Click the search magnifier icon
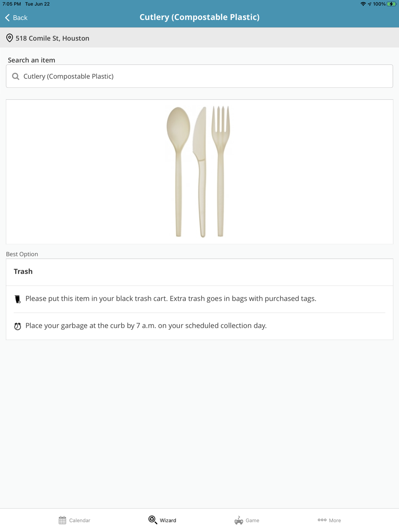Screen dimensions: 399x532 (x=16, y=76)
